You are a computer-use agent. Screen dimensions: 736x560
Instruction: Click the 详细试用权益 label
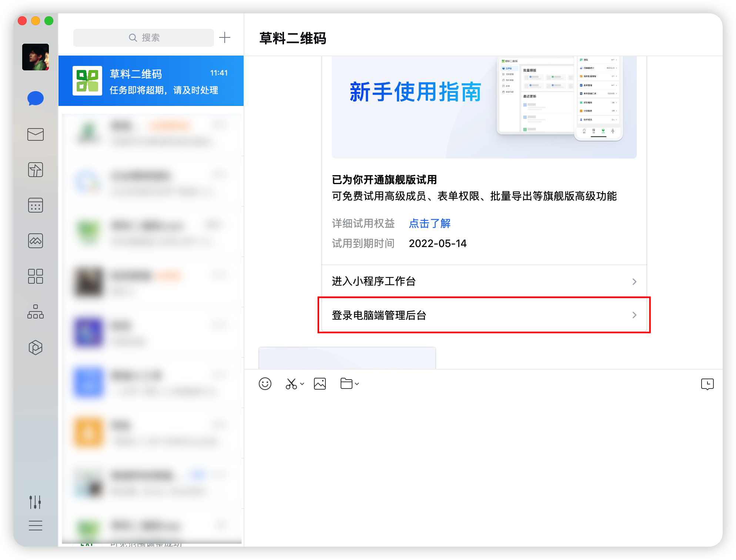(x=363, y=223)
